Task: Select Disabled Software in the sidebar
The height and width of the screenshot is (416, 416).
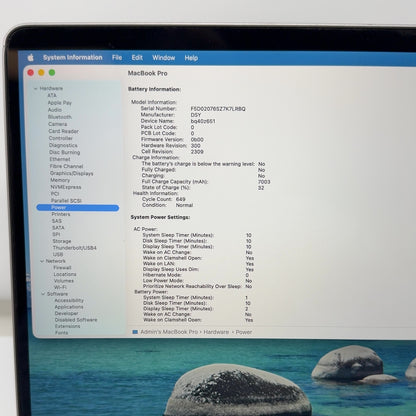Action: 76,320
